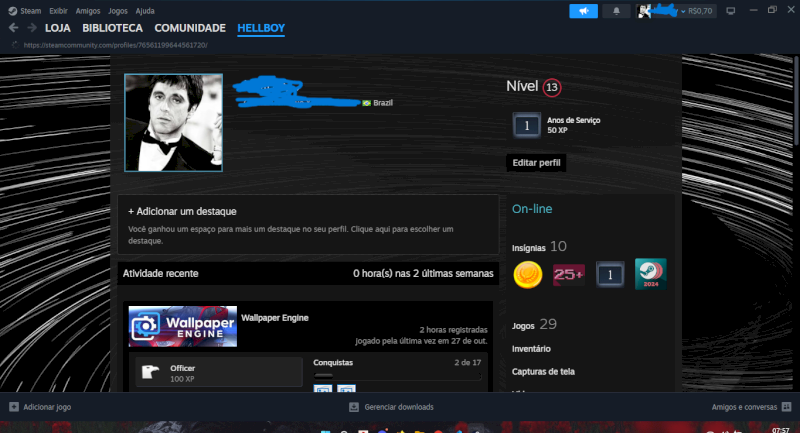
Task: Click the profile avatar picture
Action: coord(173,123)
